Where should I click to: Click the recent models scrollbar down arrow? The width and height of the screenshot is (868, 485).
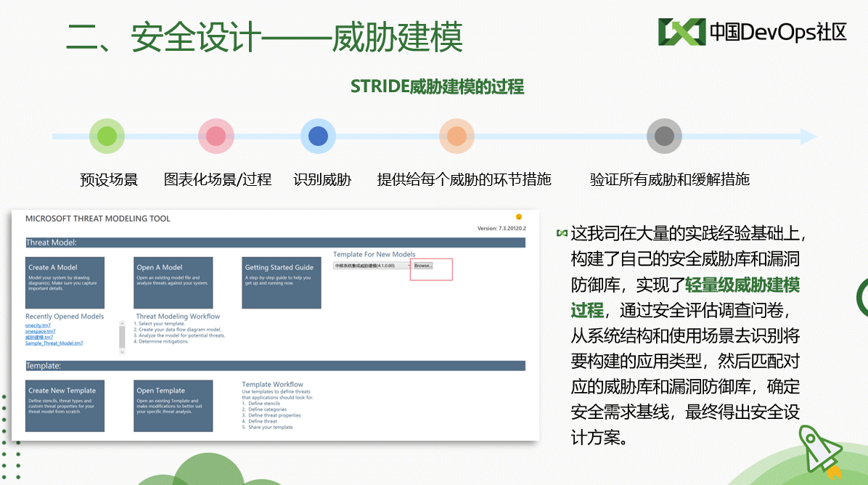123,351
